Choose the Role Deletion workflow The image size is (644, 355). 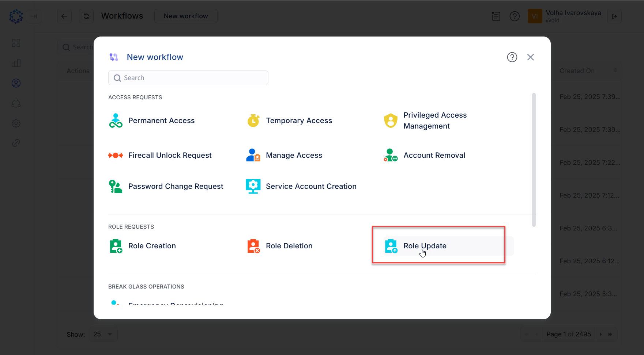[289, 245]
